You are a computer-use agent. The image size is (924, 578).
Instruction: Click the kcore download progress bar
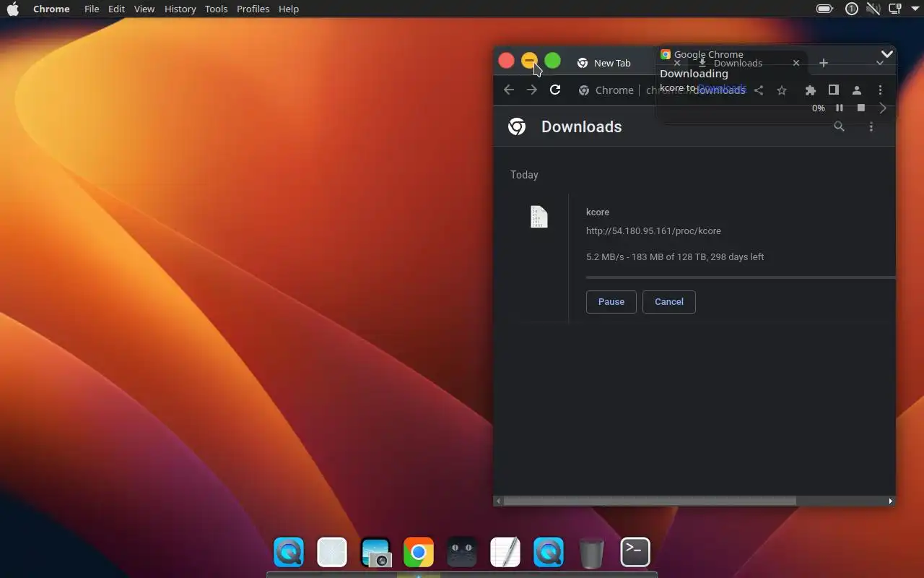[x=741, y=277]
